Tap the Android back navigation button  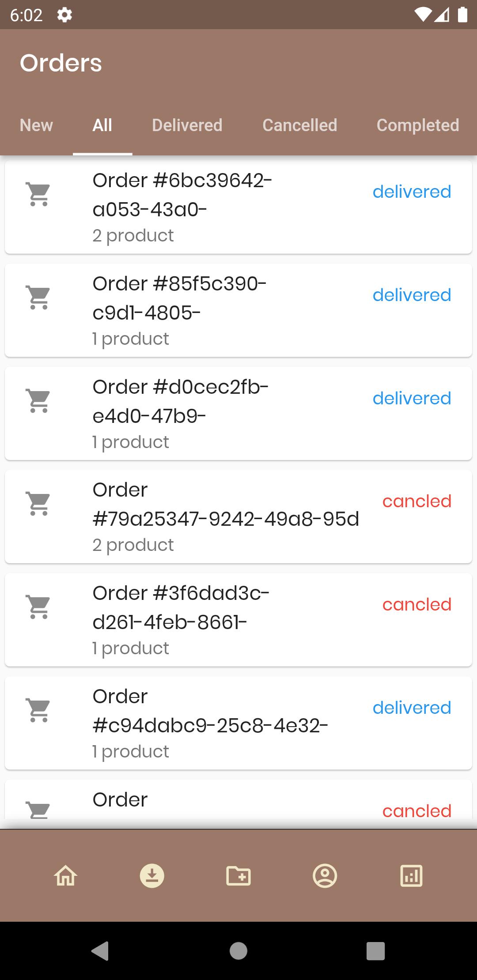pos(100,951)
